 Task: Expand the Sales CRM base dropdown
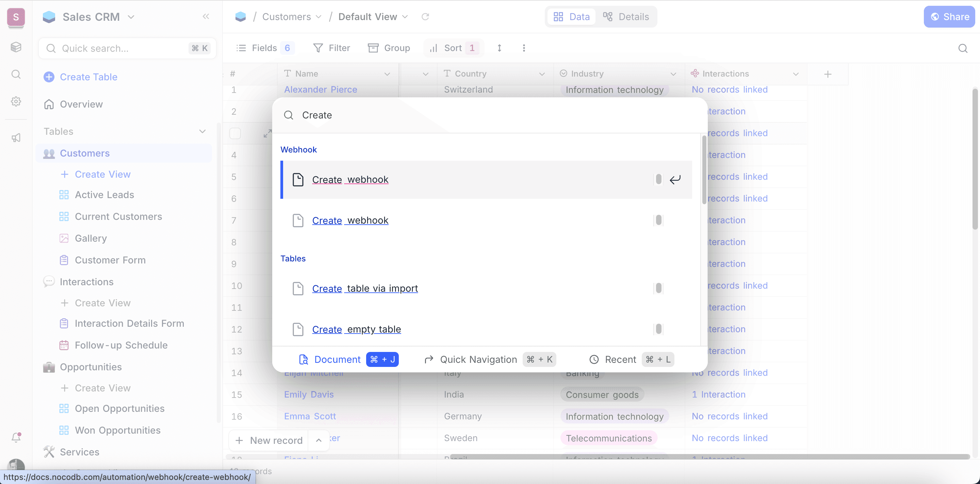pos(132,17)
